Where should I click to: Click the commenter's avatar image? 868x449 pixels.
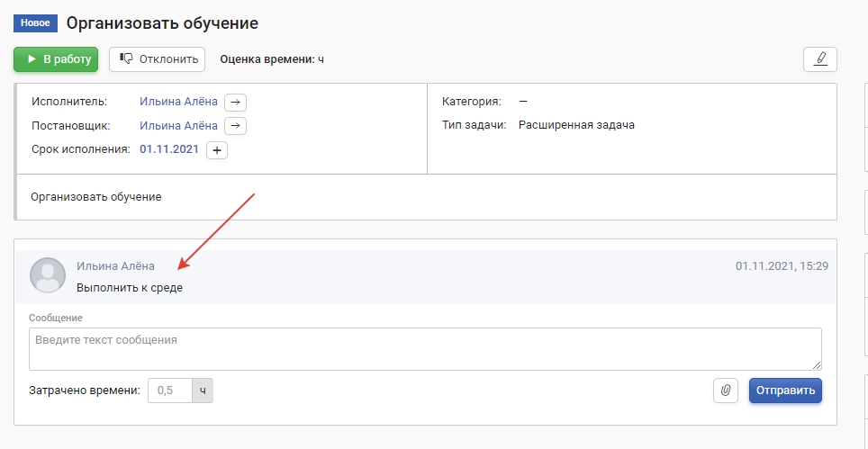48,275
